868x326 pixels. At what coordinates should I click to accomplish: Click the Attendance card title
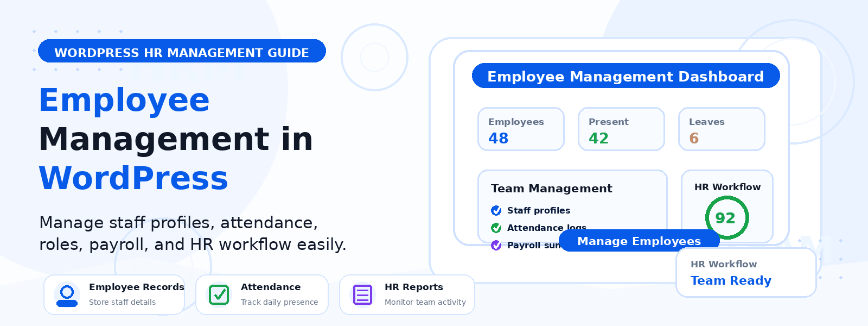point(271,287)
